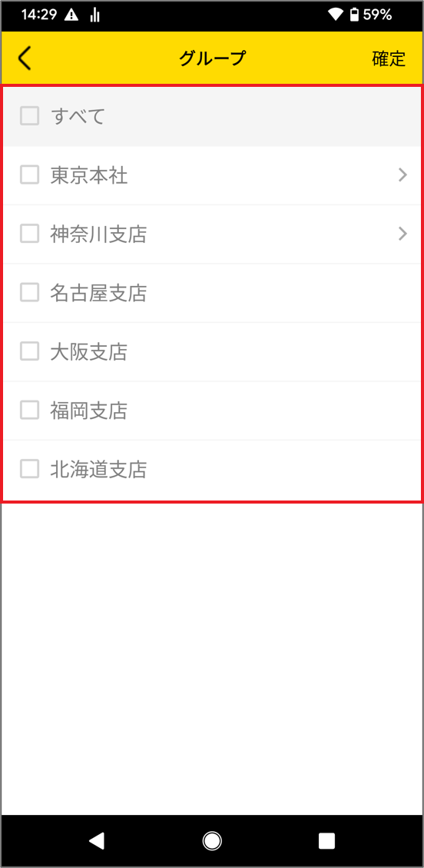This screenshot has height=868, width=424.
Task: Check the 名古屋支店 checkbox
Action: pos(30,292)
